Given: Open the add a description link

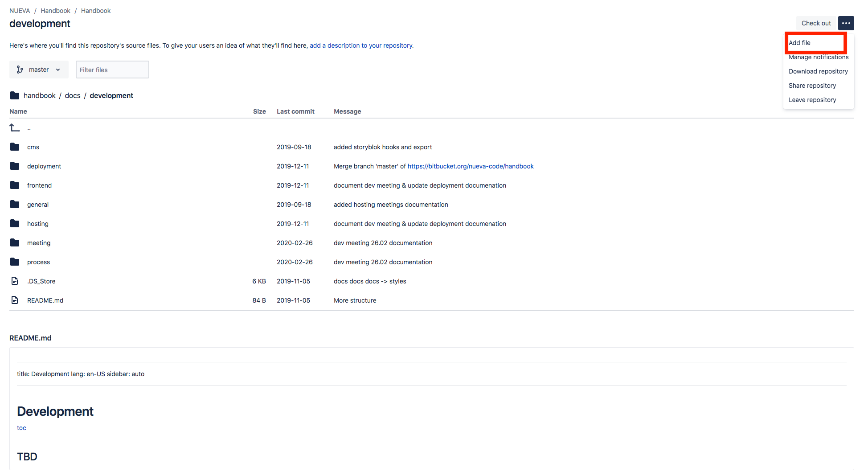Looking at the screenshot, I should click(x=360, y=45).
